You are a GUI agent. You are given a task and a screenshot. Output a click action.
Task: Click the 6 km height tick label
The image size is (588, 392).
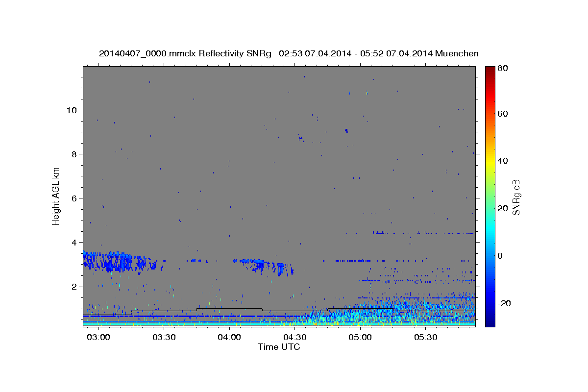click(x=73, y=198)
